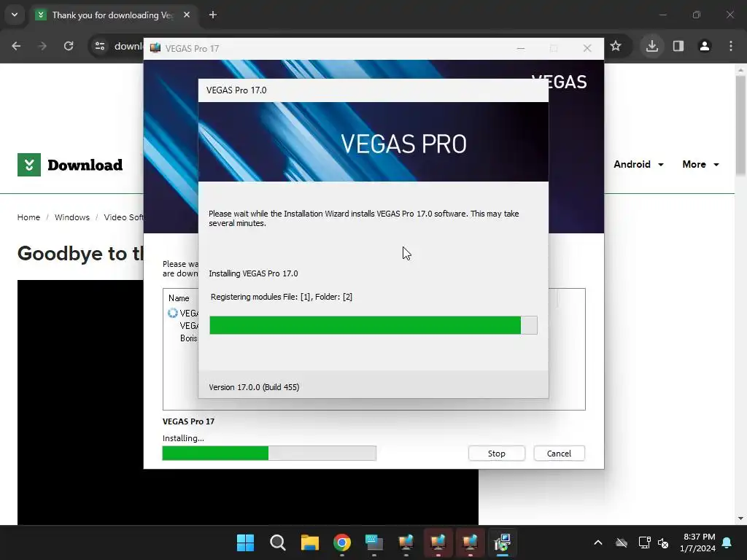Click the browser page vertical scrollbar
Image resolution: width=747 pixels, height=560 pixels.
[740, 125]
